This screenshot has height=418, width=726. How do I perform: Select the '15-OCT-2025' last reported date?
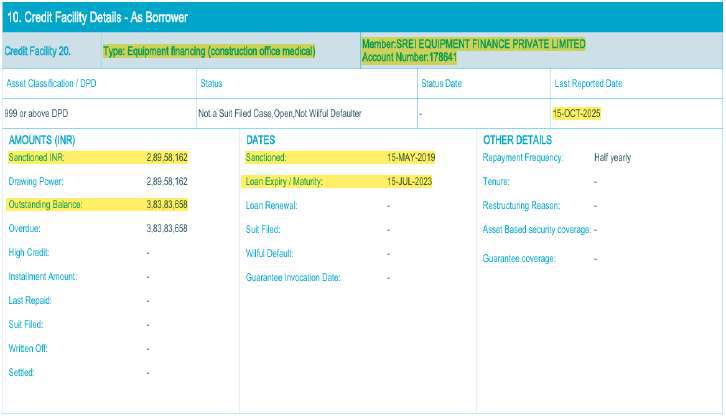576,113
